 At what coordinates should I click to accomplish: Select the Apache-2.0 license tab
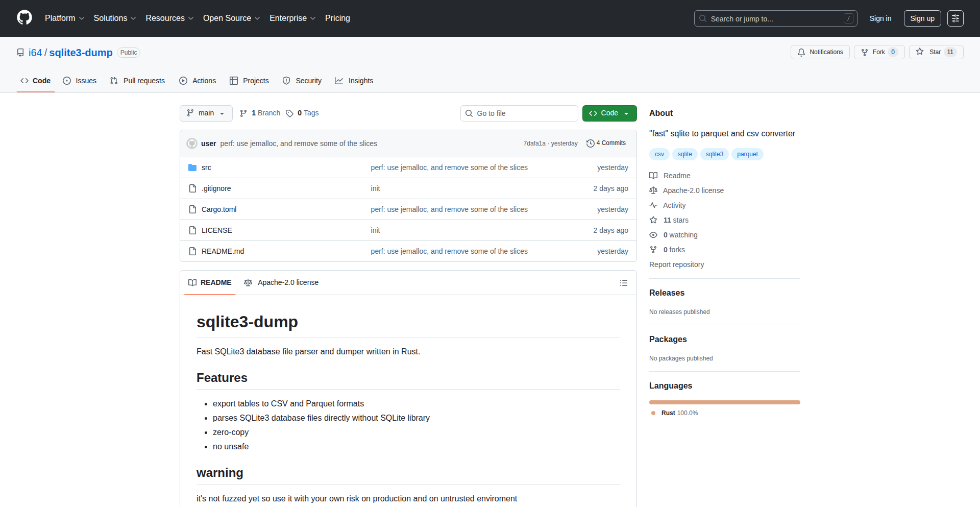(281, 283)
